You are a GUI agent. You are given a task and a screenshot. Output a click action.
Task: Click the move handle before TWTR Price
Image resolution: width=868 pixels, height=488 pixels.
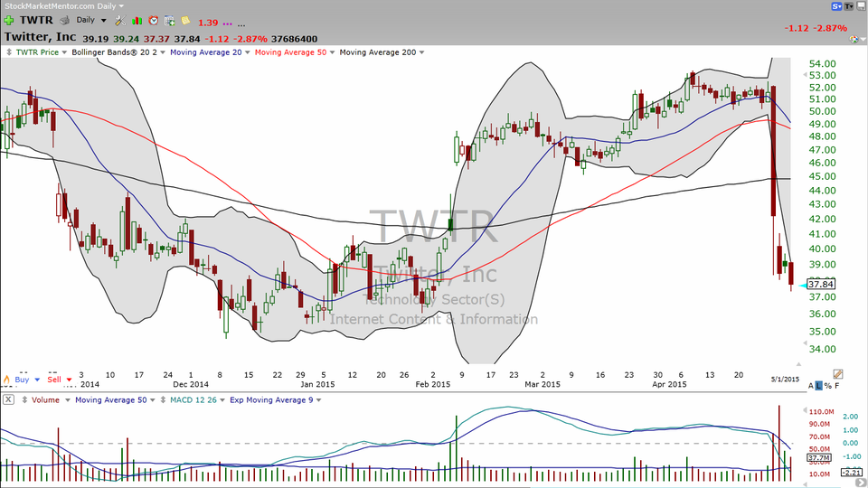(x=9, y=52)
